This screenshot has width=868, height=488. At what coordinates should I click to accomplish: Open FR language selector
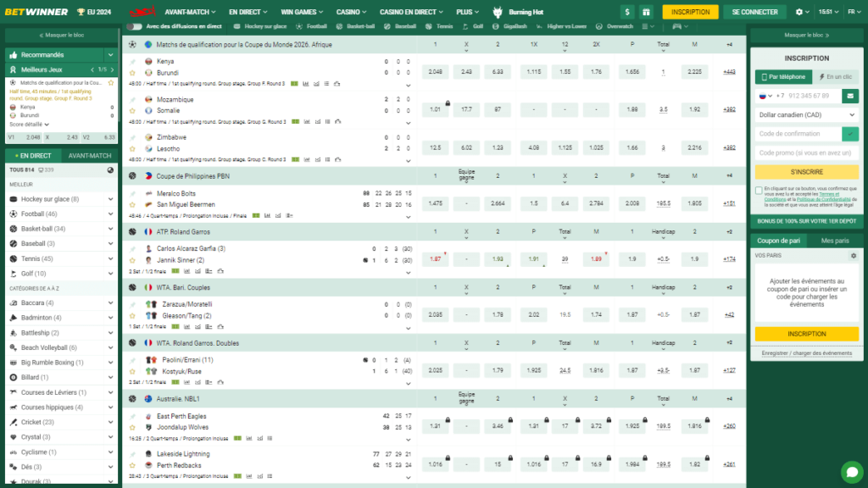pyautogui.click(x=854, y=12)
